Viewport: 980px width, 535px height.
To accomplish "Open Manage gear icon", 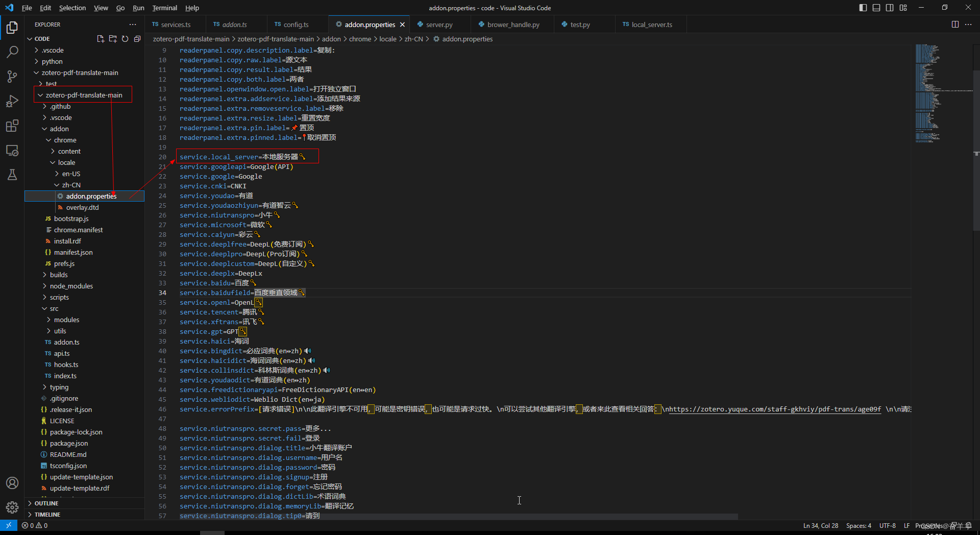I will (12, 507).
